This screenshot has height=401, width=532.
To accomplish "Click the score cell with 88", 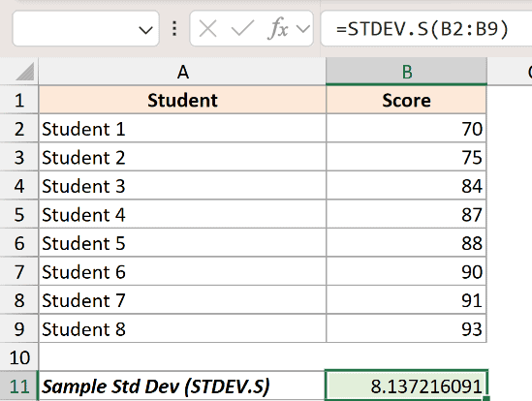I will pyautogui.click(x=406, y=243).
